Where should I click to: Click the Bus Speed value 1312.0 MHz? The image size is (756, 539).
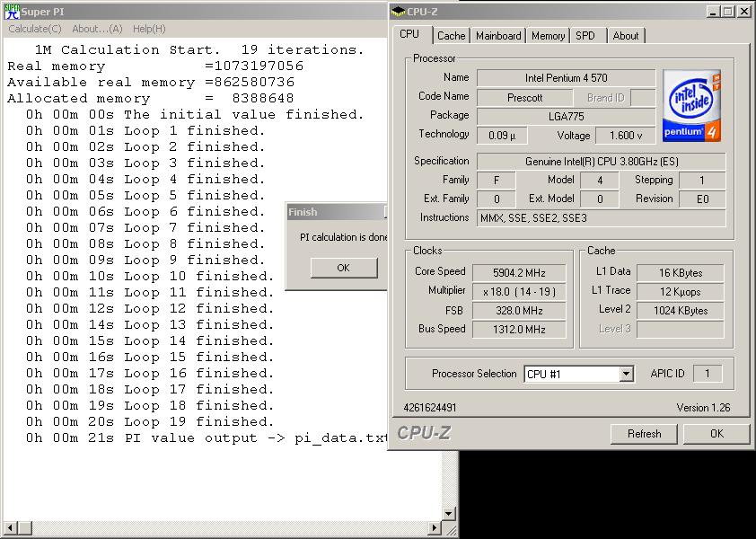click(x=519, y=330)
